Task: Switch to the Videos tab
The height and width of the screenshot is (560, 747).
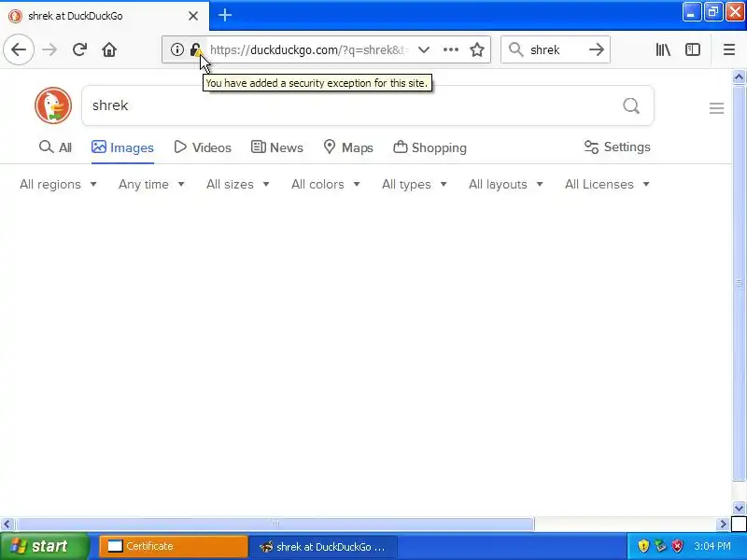Action: click(203, 147)
